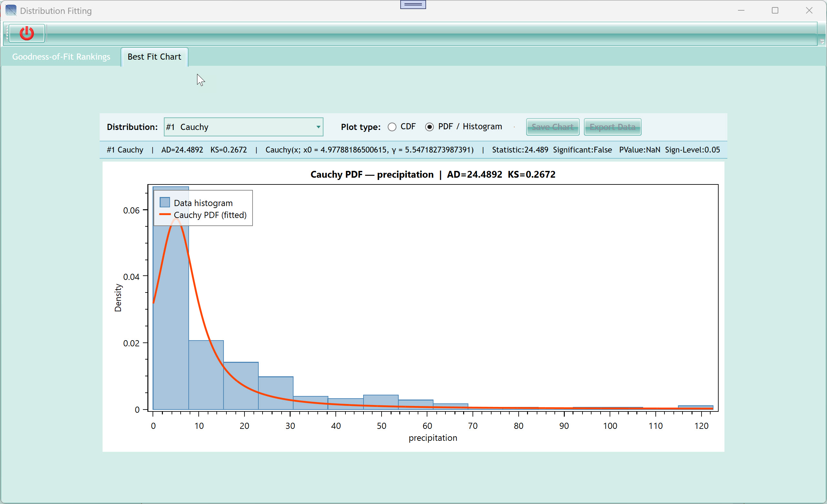
Task: Click the 'precipitation' x-axis label
Action: (x=433, y=438)
